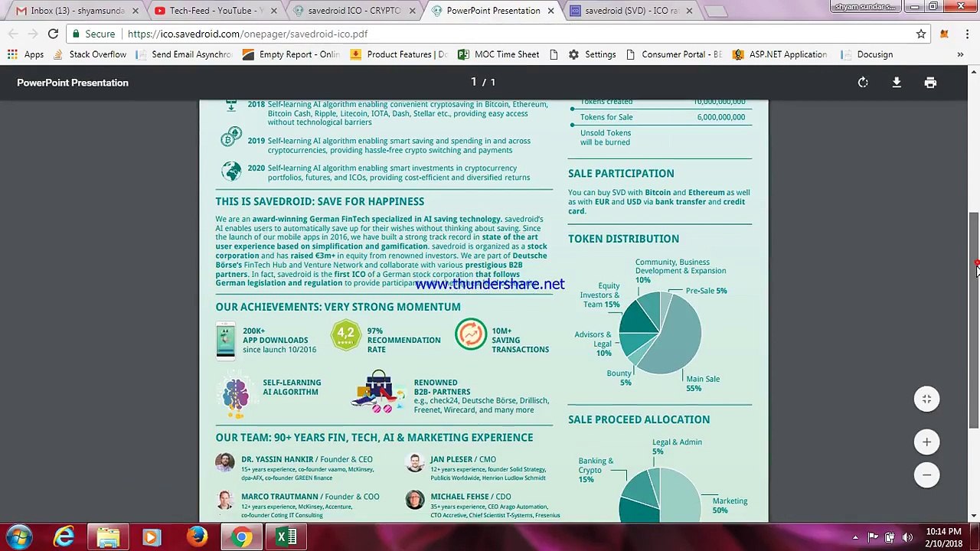Open Windows Media Player from taskbar
This screenshot has height=551, width=980.
[152, 537]
